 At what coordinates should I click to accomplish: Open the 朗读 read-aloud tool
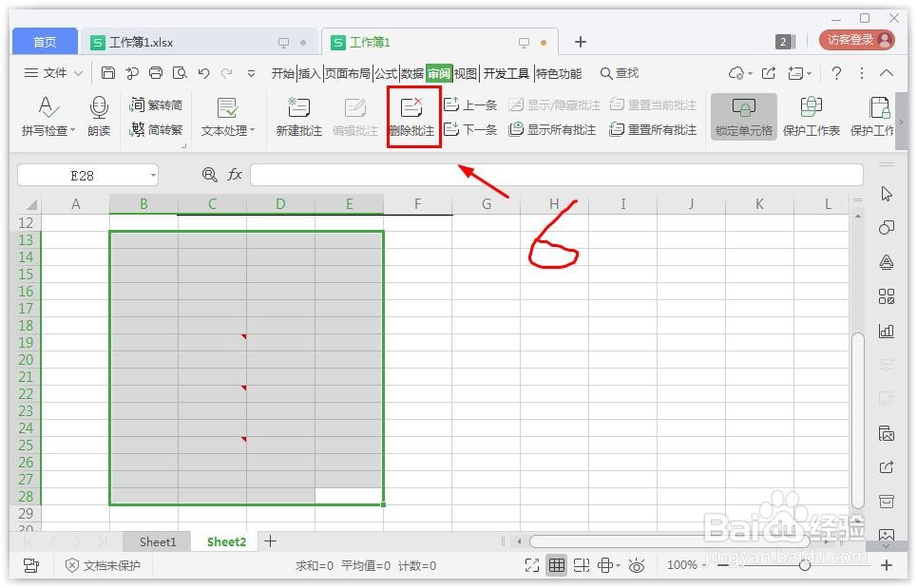pos(100,116)
